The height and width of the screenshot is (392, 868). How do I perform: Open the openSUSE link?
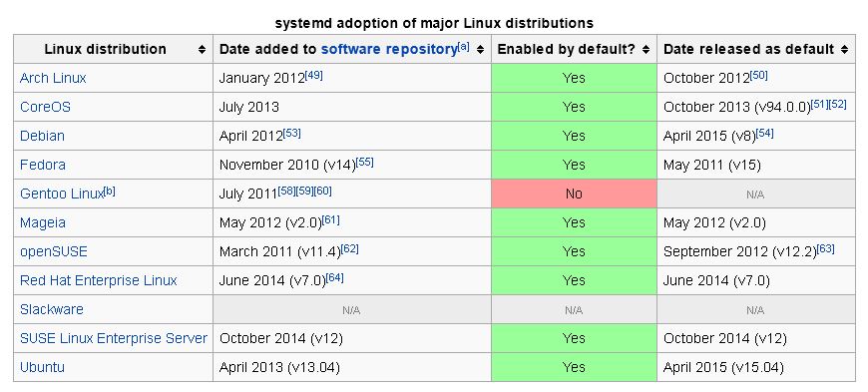pyautogui.click(x=54, y=251)
